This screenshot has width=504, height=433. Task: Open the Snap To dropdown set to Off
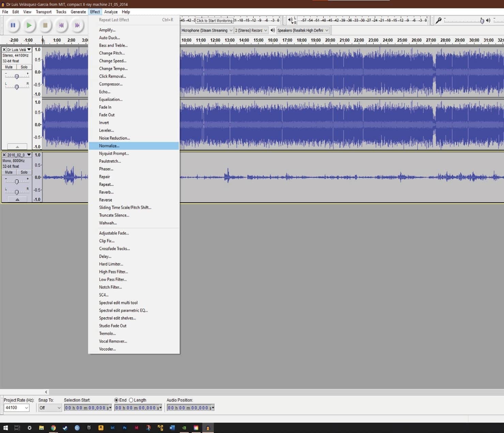50,408
